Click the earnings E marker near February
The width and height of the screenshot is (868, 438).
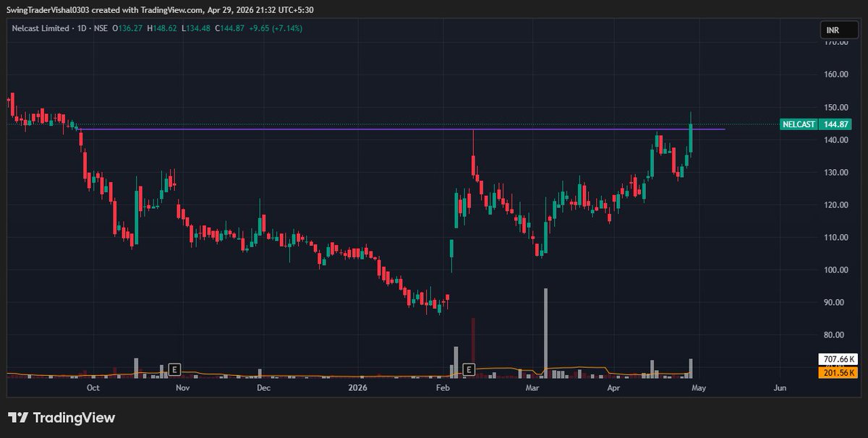tap(469, 369)
